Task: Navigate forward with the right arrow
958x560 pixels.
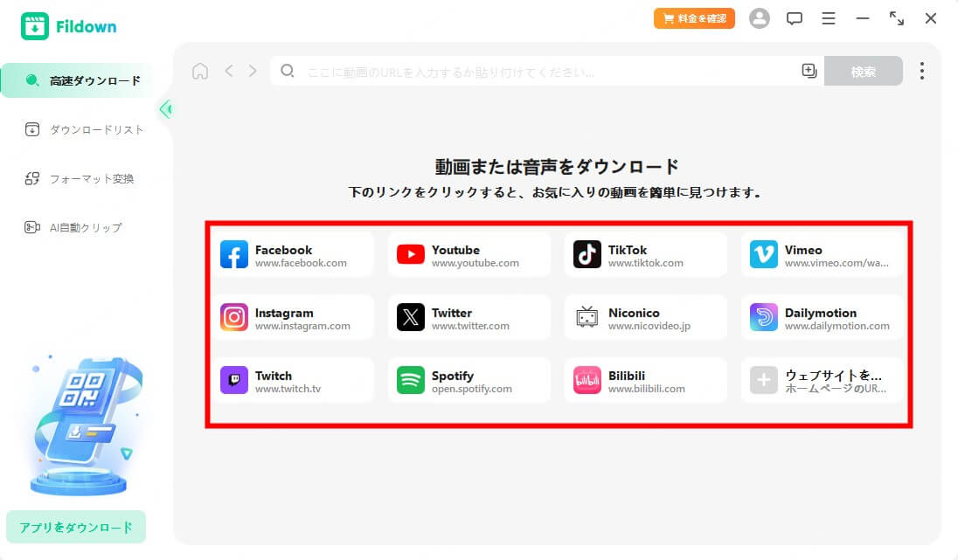Action: point(253,72)
